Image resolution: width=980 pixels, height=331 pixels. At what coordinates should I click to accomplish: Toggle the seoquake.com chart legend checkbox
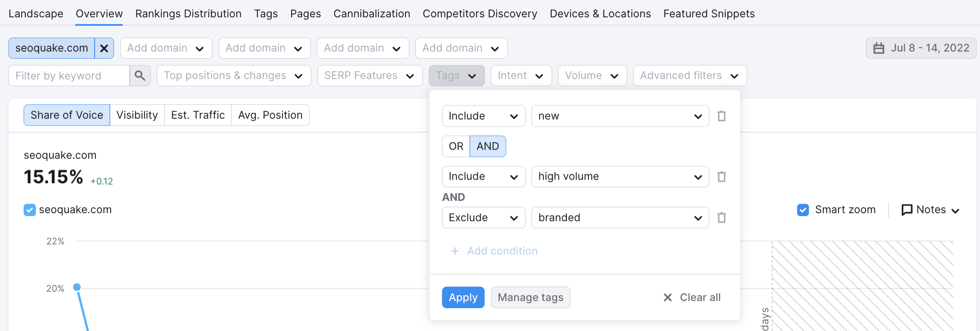coord(30,210)
